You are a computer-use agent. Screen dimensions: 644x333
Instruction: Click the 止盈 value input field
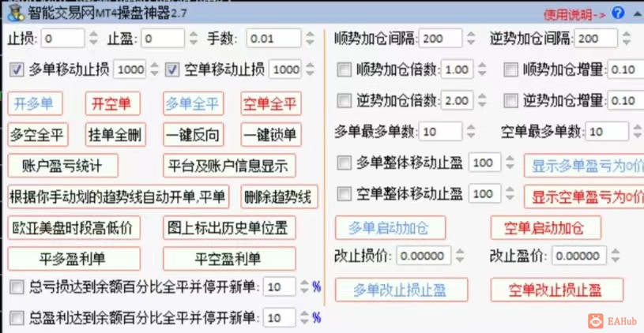(163, 39)
